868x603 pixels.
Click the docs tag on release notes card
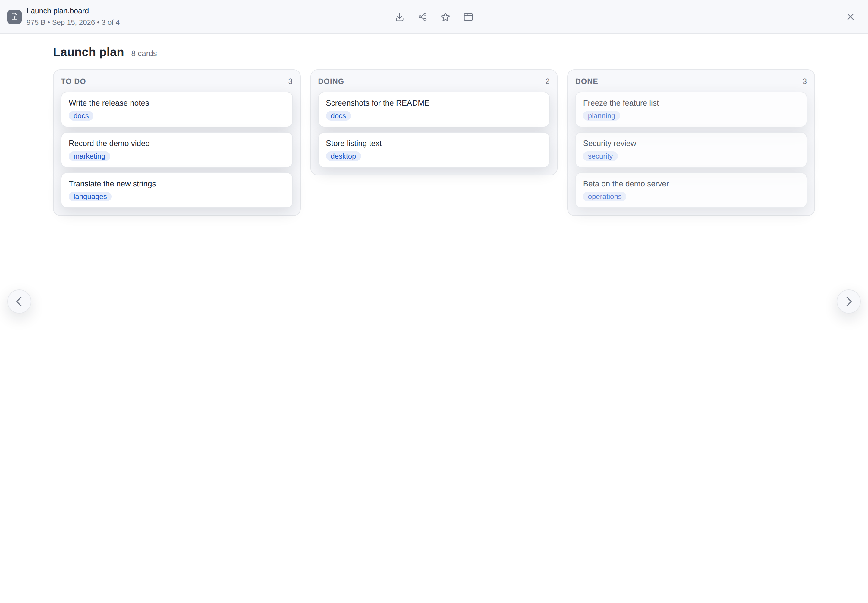81,116
